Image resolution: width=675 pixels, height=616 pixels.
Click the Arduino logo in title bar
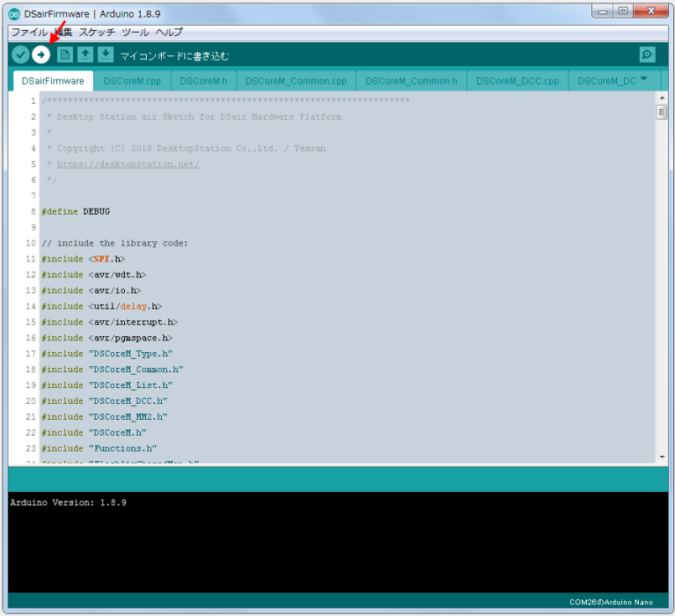pyautogui.click(x=14, y=14)
